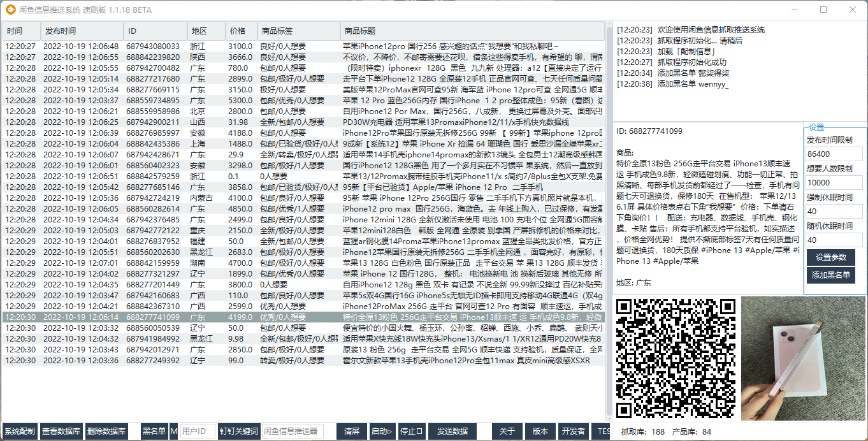Select the 北京 row priced 2800.0
The image size is (868, 441).
(303, 112)
